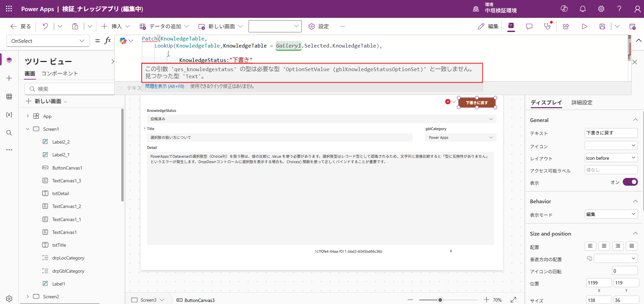Open the OnSelect property dropdown
The height and width of the screenshot is (304, 644).
48,41
